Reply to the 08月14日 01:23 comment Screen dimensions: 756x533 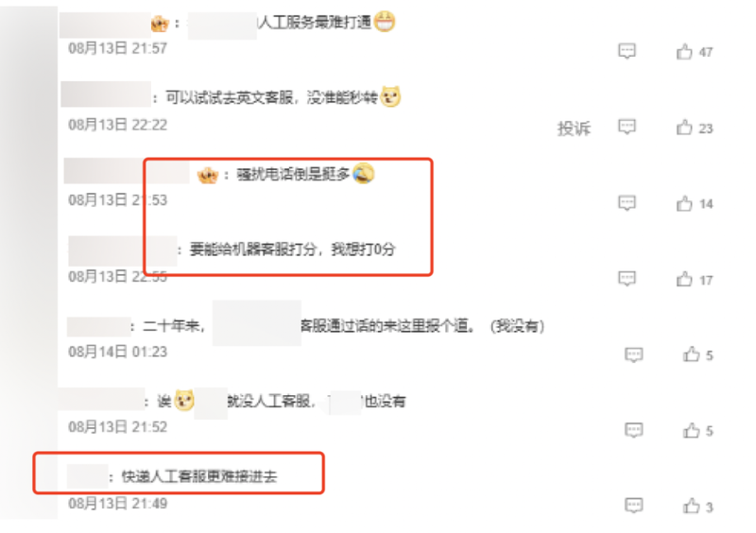coord(633,354)
